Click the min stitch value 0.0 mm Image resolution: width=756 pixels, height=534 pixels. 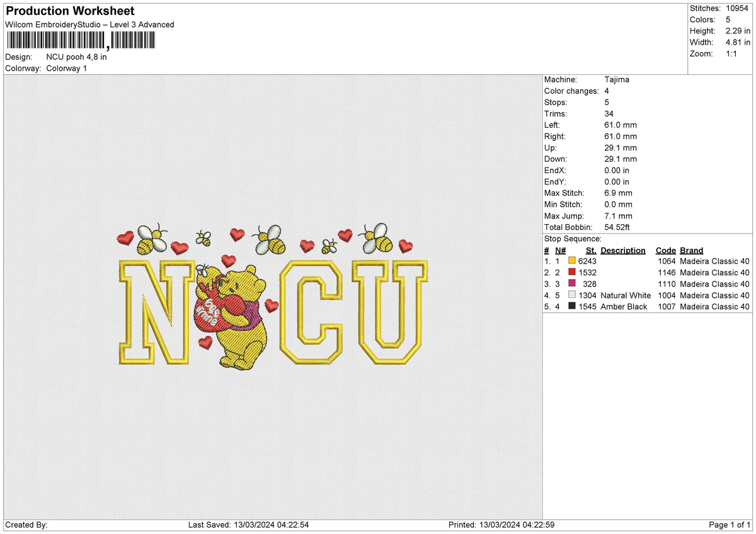tap(618, 204)
